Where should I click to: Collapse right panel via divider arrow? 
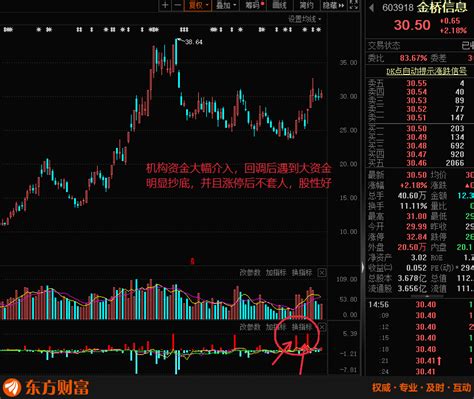[x=363, y=267]
